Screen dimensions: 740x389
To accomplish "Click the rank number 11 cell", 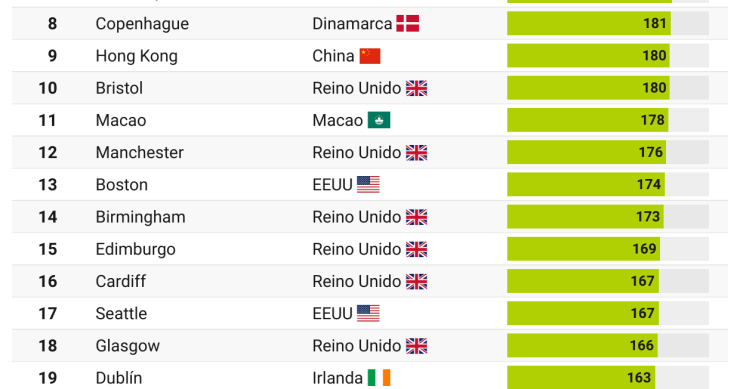I will click(48, 120).
